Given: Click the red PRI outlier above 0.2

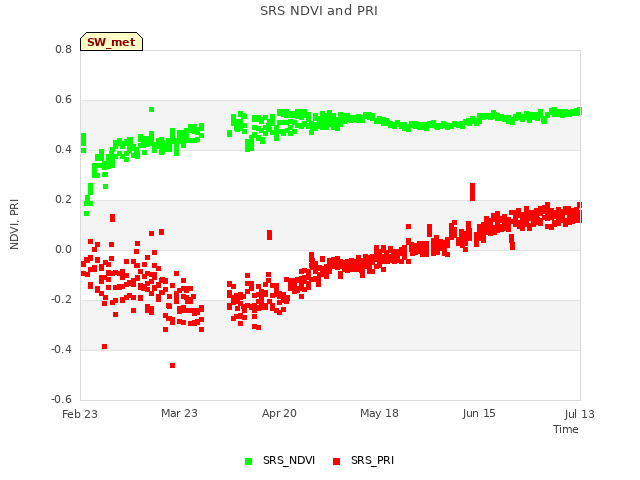Looking at the screenshot, I should 473,192.
